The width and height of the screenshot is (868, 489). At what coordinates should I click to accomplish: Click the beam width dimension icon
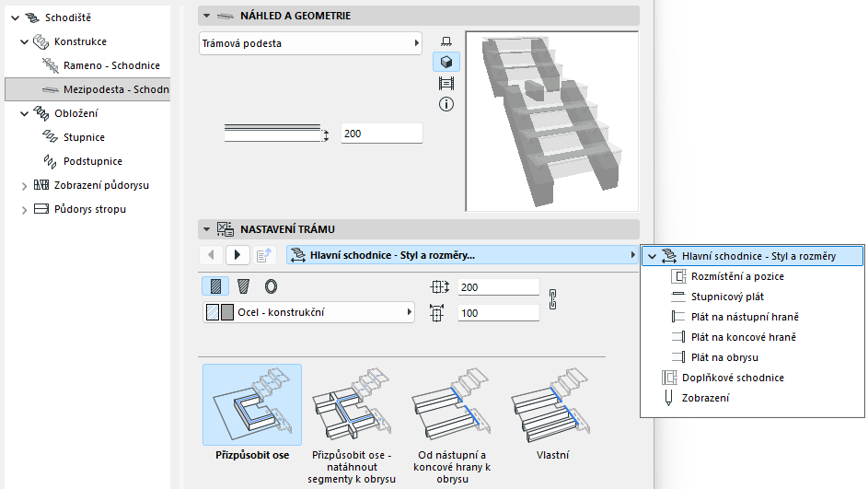[x=440, y=287]
